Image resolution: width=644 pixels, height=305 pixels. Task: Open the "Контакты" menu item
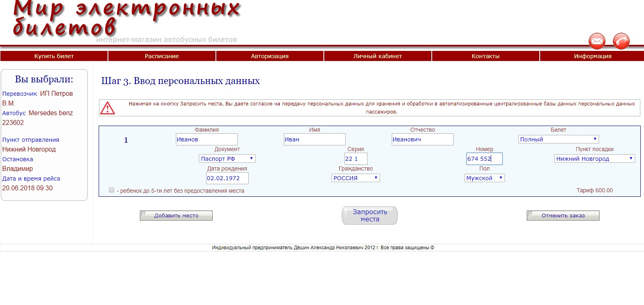tap(486, 56)
